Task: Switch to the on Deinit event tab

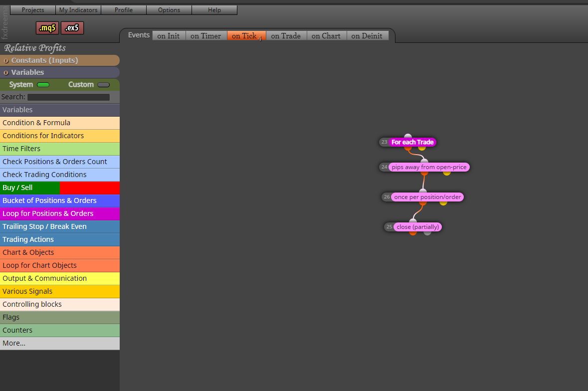Action: [367, 35]
